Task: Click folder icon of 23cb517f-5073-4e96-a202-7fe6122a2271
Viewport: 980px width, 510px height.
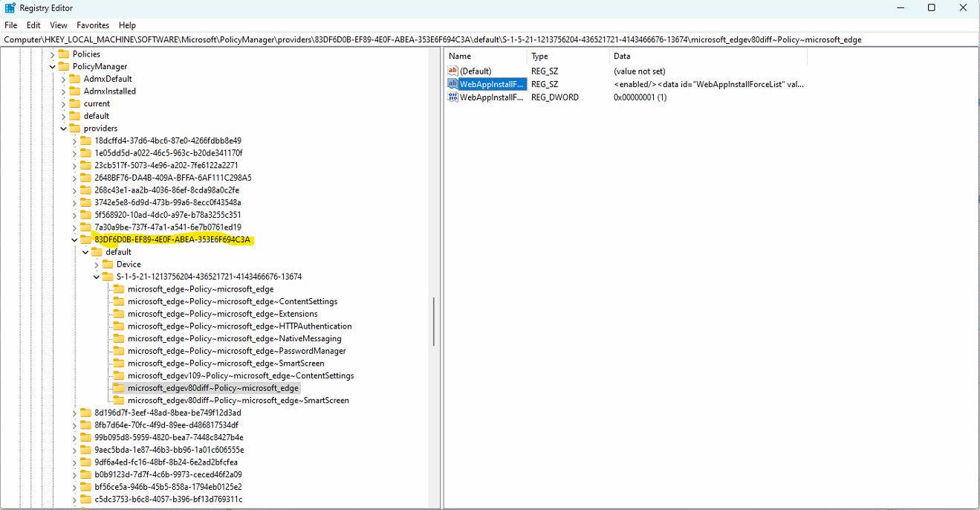Action: tap(85, 165)
